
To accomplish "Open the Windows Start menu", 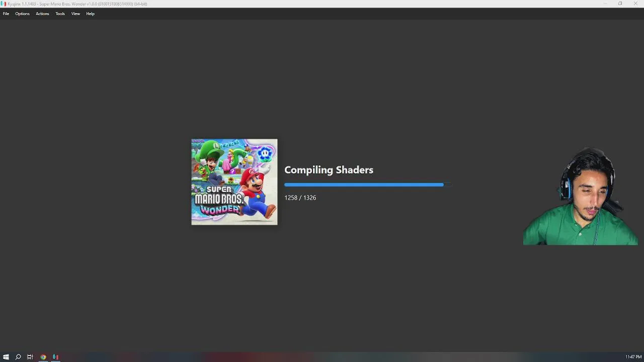I will (x=6, y=357).
